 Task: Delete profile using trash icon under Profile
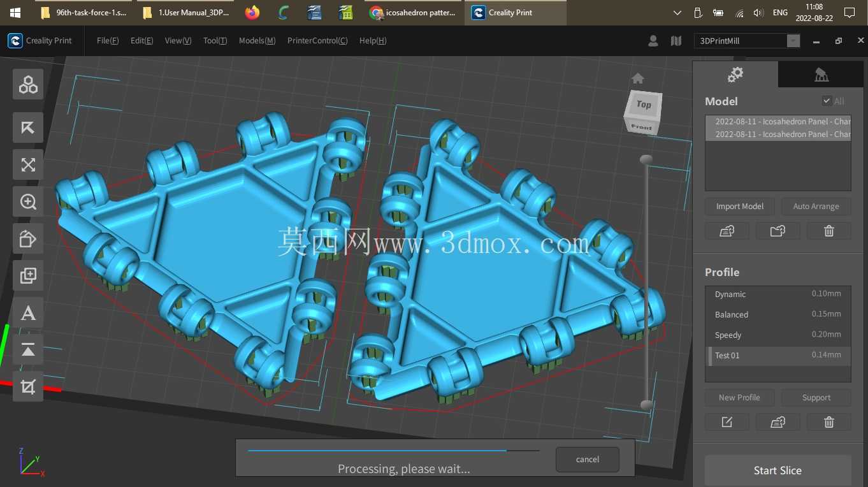click(828, 421)
